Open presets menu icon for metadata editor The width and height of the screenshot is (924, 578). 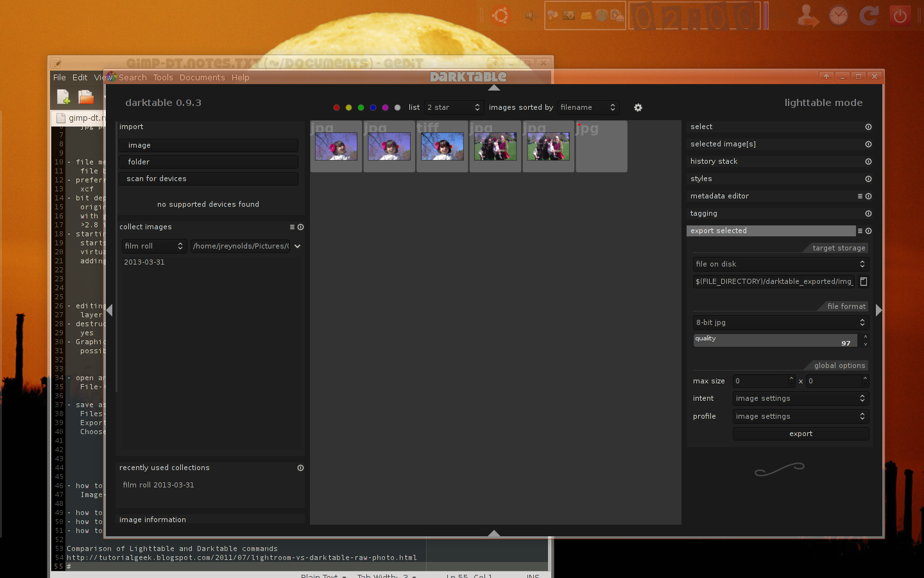[x=860, y=197]
